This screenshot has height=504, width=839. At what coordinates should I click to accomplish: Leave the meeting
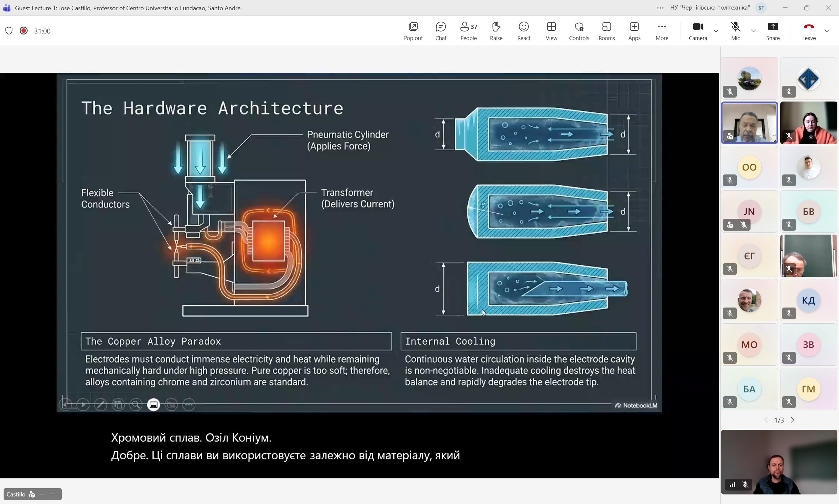(x=809, y=31)
